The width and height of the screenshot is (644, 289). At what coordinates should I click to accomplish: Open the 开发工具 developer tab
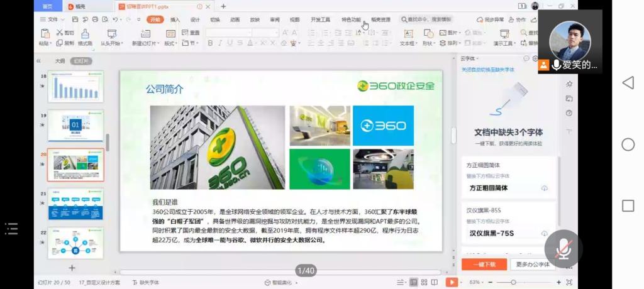pos(320,19)
